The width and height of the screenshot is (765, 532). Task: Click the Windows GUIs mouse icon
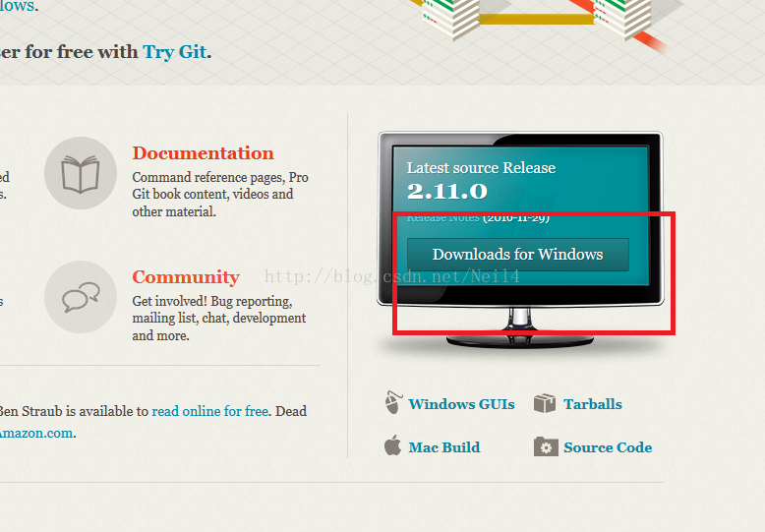click(393, 402)
